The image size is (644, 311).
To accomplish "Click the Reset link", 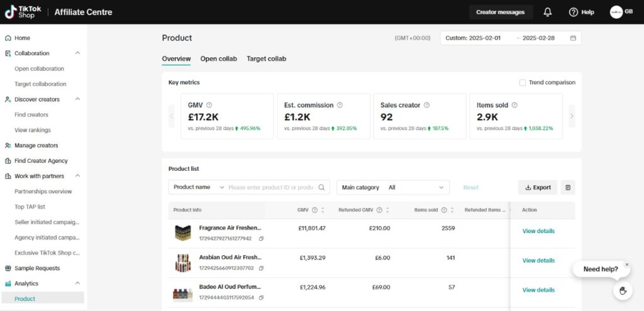I will [x=470, y=187].
